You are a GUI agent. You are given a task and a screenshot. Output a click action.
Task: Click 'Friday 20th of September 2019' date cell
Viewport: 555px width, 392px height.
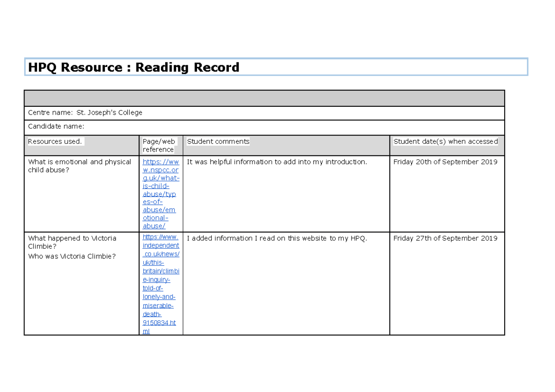click(445, 162)
